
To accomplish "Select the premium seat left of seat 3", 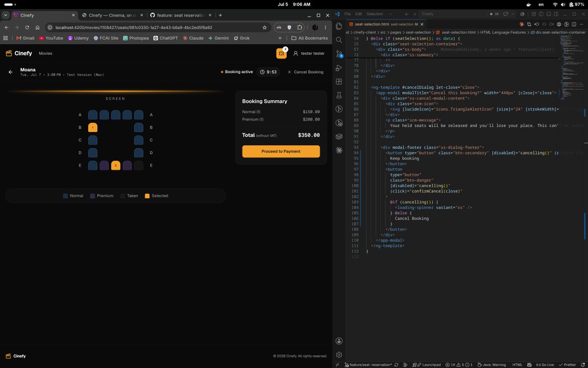I will 104,165.
